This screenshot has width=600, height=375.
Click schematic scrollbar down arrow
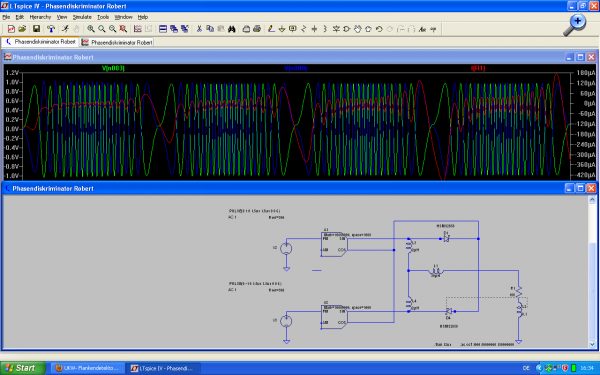[x=592, y=344]
